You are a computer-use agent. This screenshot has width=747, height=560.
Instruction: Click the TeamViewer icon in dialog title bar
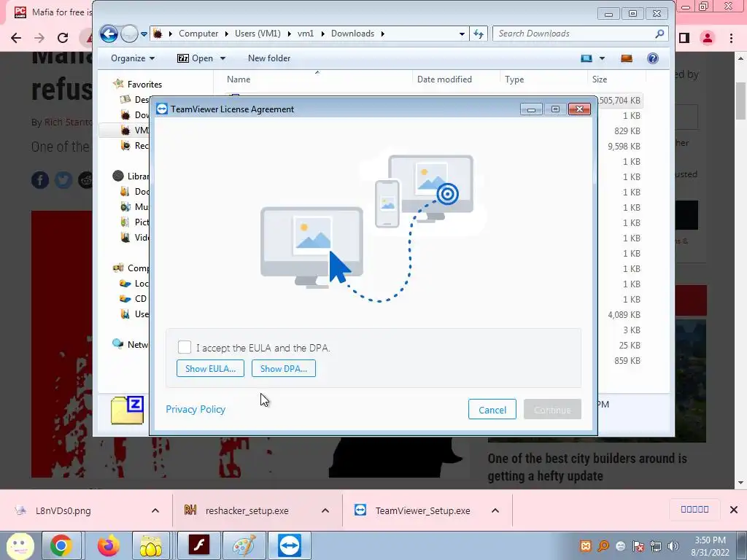pos(162,109)
